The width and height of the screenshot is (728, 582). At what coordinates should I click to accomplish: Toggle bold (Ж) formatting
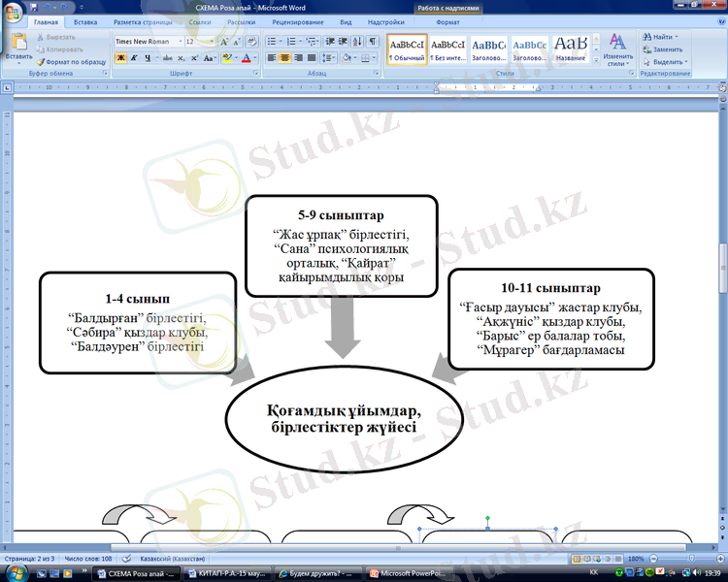point(121,58)
